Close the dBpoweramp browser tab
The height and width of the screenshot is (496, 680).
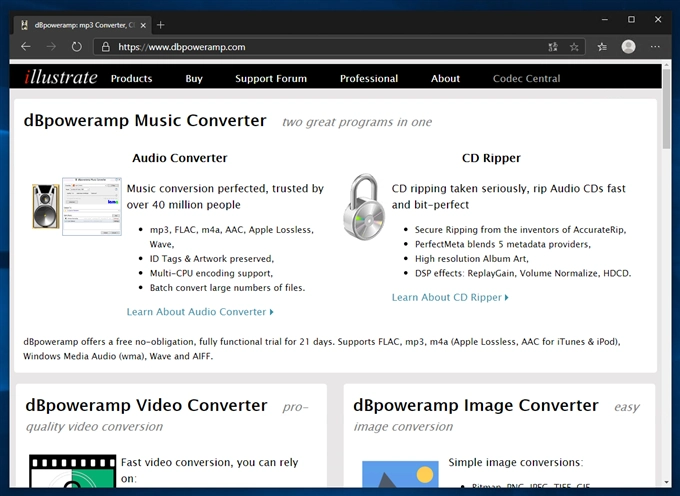tap(143, 25)
